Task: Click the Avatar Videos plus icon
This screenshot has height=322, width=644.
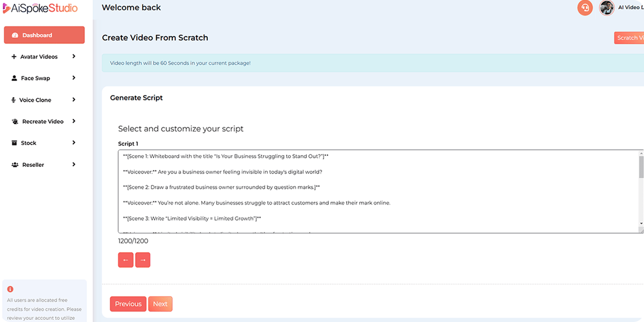Action: 14,57
